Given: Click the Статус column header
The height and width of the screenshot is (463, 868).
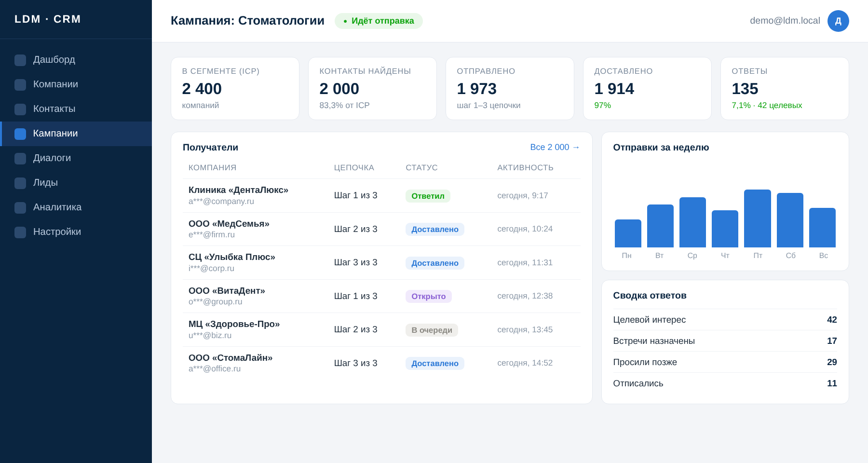Looking at the screenshot, I should [x=421, y=168].
